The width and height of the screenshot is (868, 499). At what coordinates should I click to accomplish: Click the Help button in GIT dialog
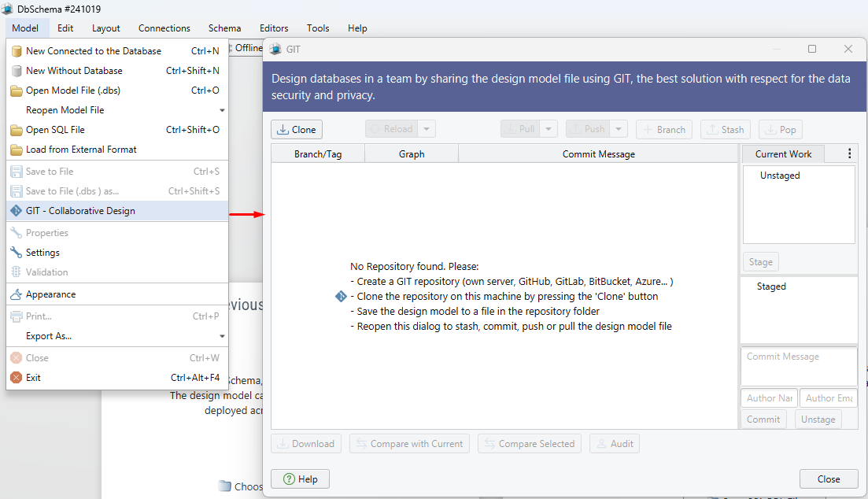tap(300, 479)
